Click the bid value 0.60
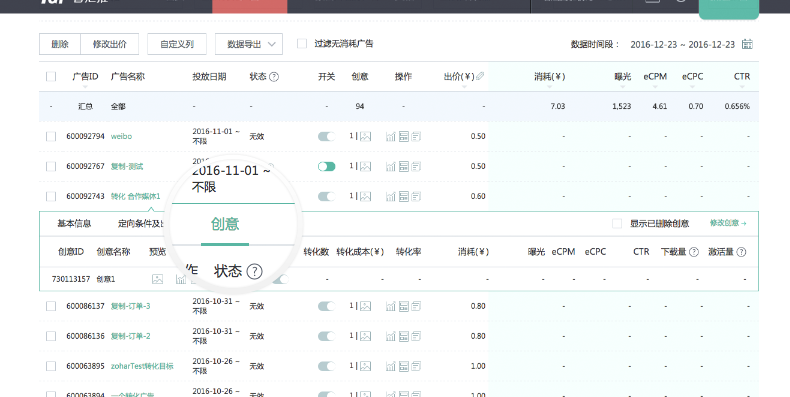This screenshot has width=790, height=397. coord(478,196)
